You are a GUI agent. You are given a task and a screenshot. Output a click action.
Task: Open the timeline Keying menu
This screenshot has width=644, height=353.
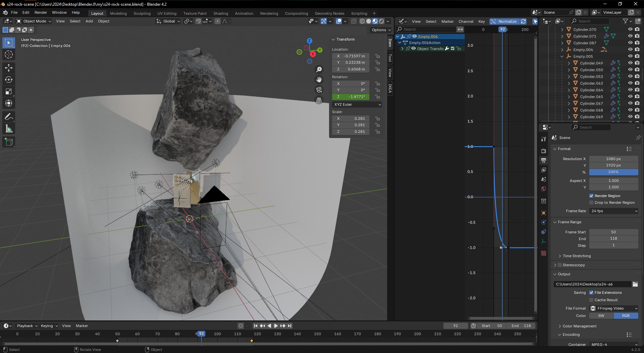click(49, 326)
